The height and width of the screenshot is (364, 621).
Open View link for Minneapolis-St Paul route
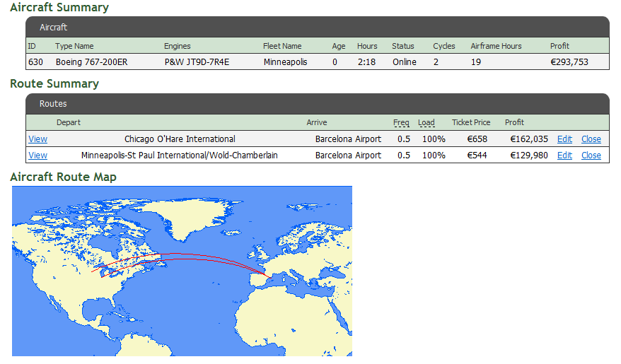point(37,155)
